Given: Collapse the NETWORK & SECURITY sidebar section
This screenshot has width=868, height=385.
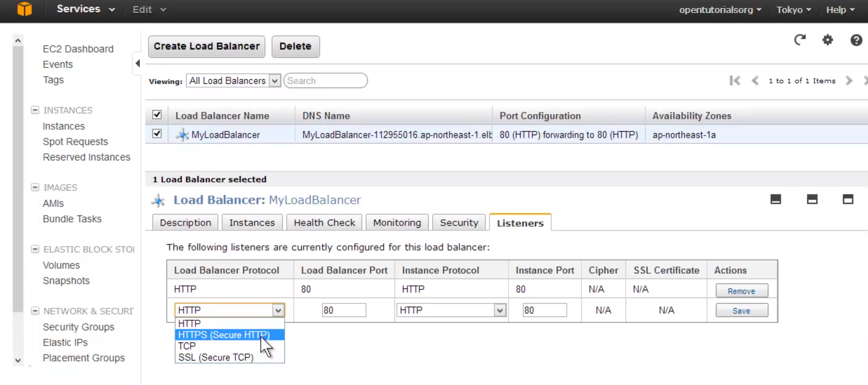Looking at the screenshot, I should pyautogui.click(x=35, y=311).
